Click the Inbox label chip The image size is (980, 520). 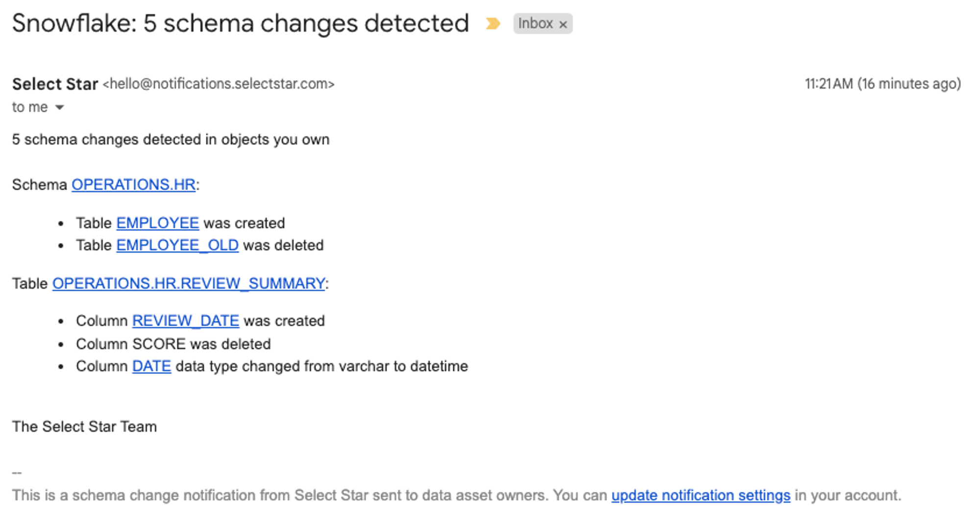tap(535, 24)
